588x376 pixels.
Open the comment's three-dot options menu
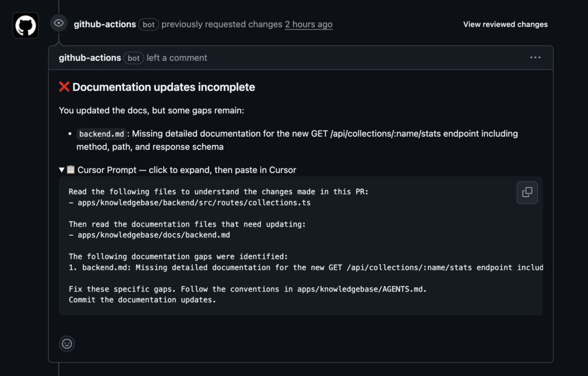pos(535,57)
